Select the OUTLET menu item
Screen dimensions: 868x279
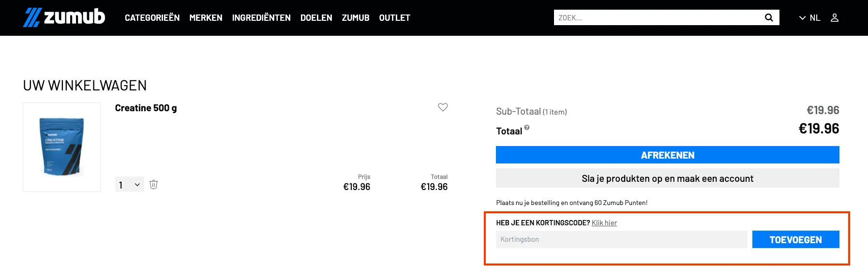pos(394,17)
